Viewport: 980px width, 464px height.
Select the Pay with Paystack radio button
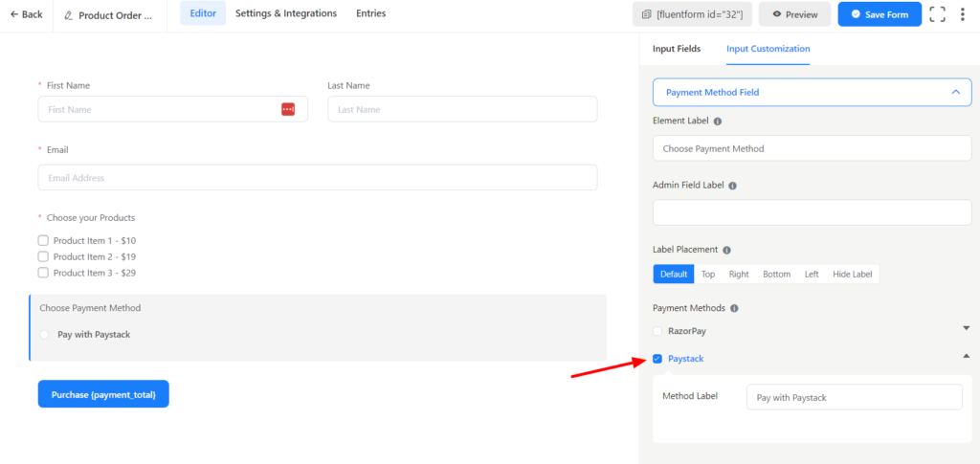45,335
